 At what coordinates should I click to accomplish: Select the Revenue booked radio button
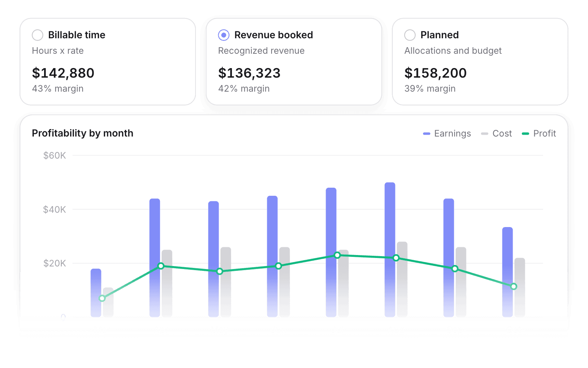pos(223,35)
